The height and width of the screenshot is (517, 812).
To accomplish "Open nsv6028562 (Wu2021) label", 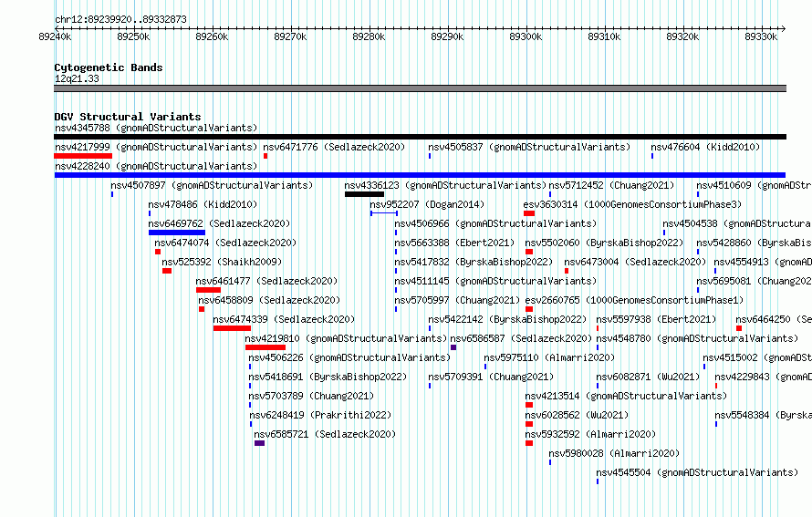I will (x=577, y=415).
